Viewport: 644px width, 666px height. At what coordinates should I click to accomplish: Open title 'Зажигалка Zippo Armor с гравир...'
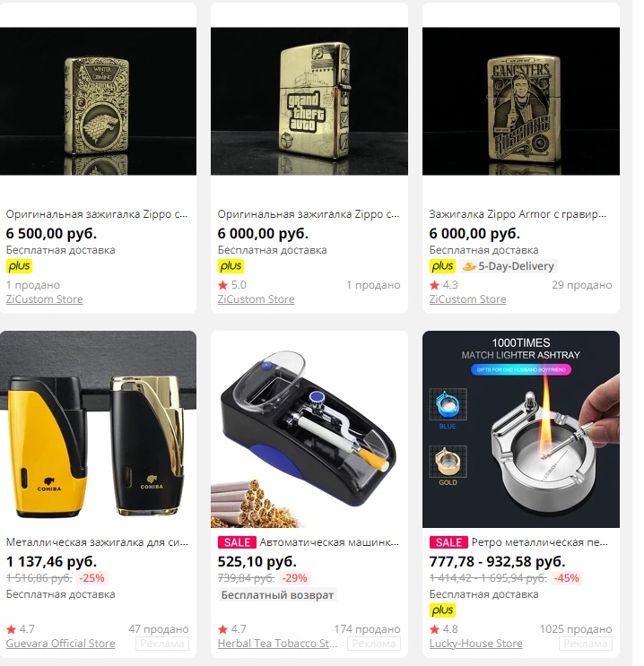518,214
